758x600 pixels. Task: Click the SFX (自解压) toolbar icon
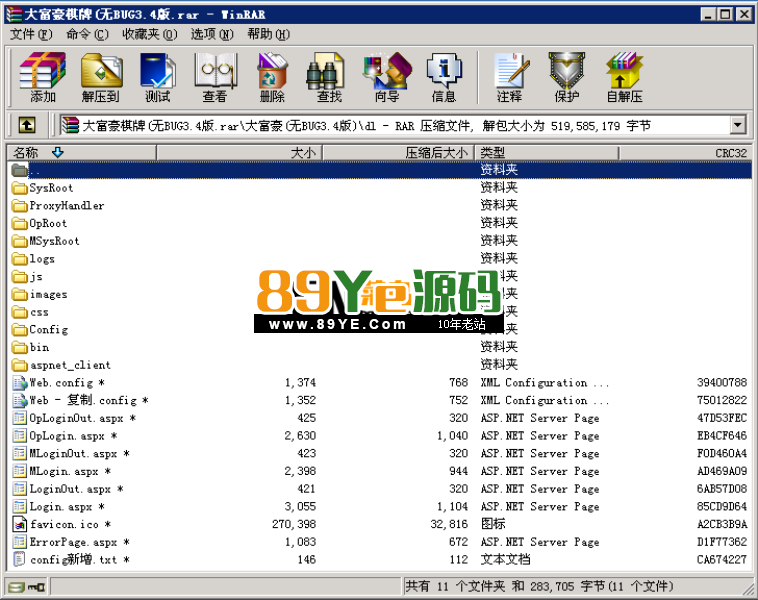pyautogui.click(x=625, y=77)
